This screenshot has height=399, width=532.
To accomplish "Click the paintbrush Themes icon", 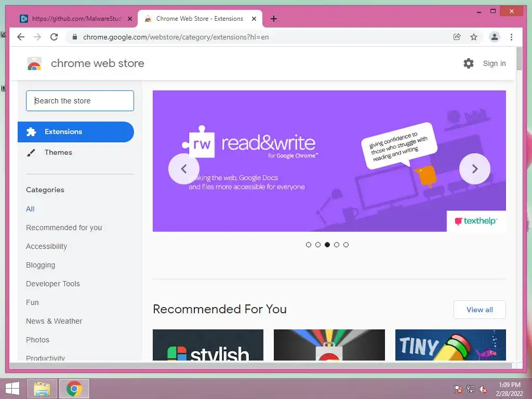I will point(31,153).
